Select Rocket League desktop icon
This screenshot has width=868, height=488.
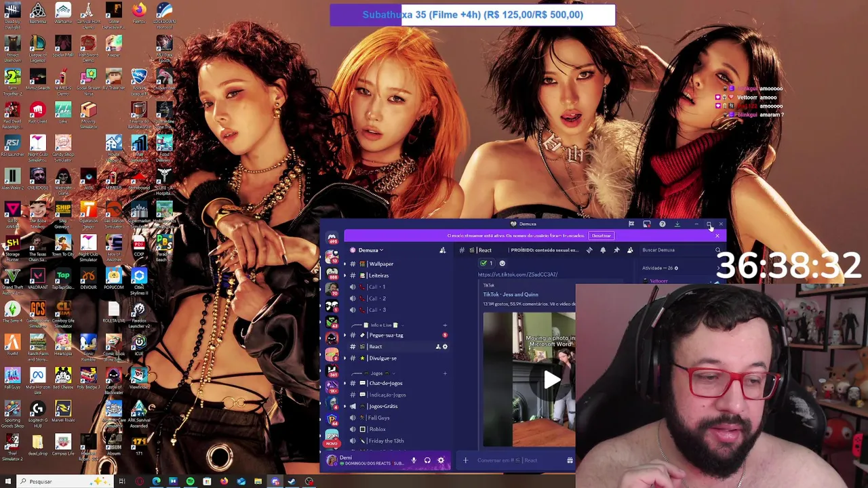[139, 80]
